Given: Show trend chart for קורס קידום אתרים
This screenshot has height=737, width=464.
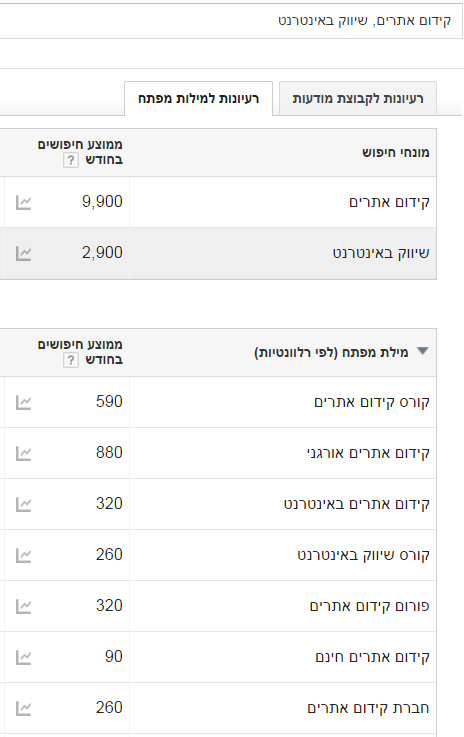Looking at the screenshot, I should coord(24,402).
